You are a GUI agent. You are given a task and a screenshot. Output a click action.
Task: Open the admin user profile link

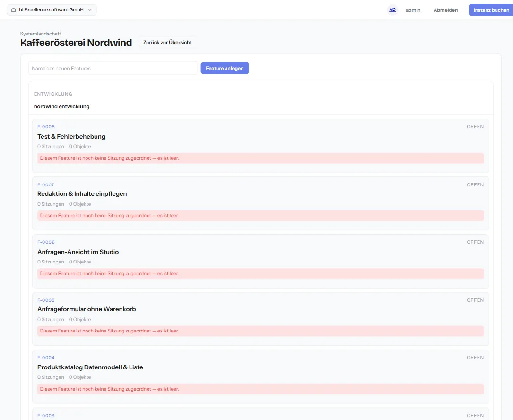(x=413, y=10)
